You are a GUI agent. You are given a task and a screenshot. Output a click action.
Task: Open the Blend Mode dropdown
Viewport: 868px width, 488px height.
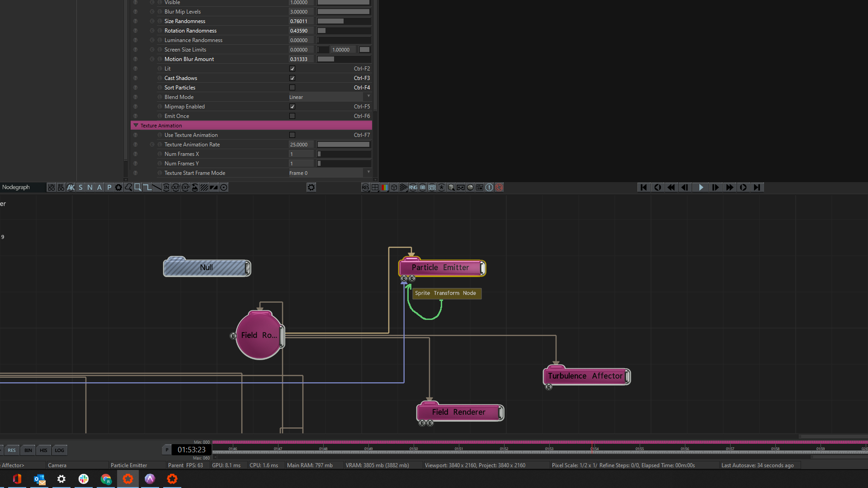(330, 97)
